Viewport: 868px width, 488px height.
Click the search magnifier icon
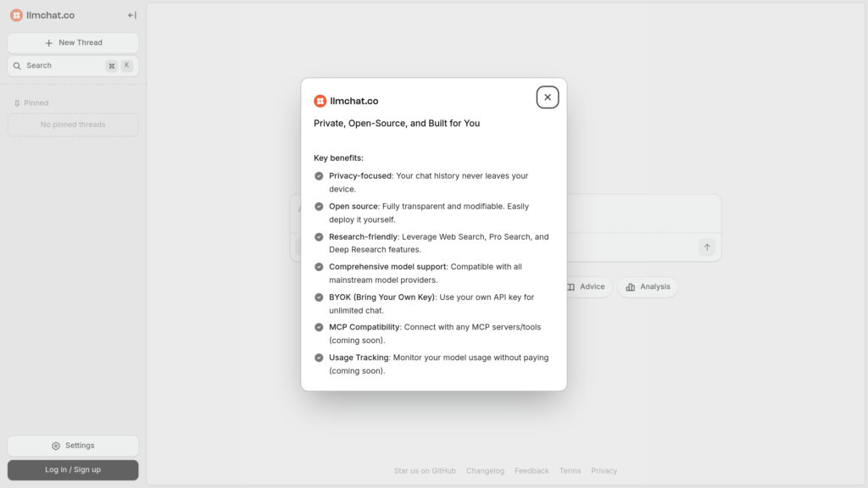[x=17, y=66]
